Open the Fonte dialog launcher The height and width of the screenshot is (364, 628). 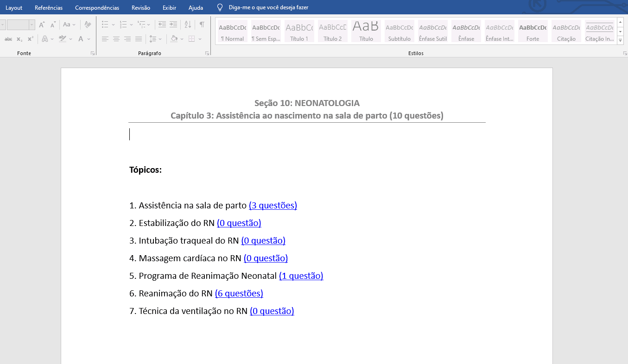pos(93,54)
